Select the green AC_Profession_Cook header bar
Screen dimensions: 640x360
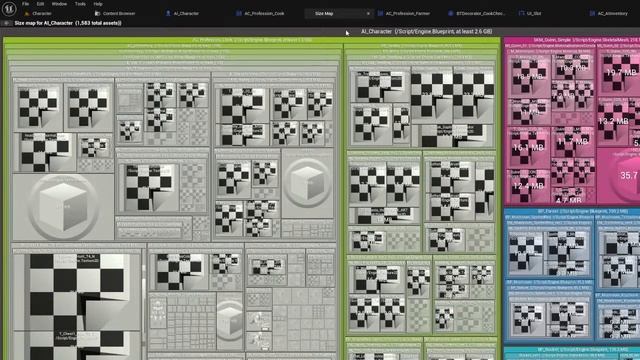[252, 40]
